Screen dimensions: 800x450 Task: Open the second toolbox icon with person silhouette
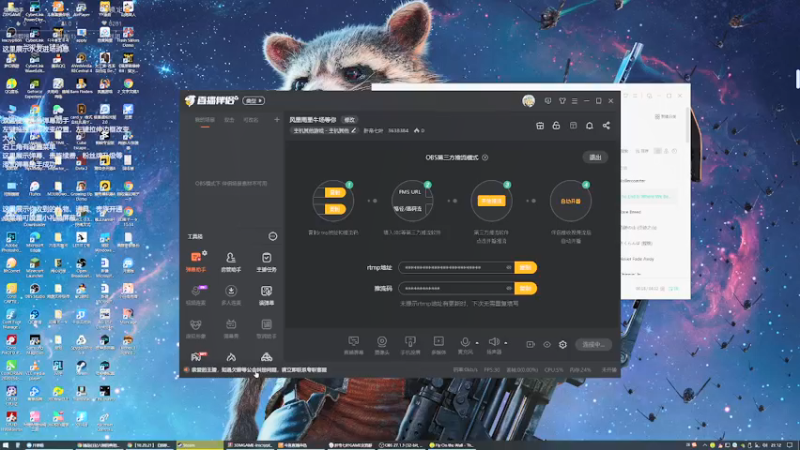(x=231, y=261)
